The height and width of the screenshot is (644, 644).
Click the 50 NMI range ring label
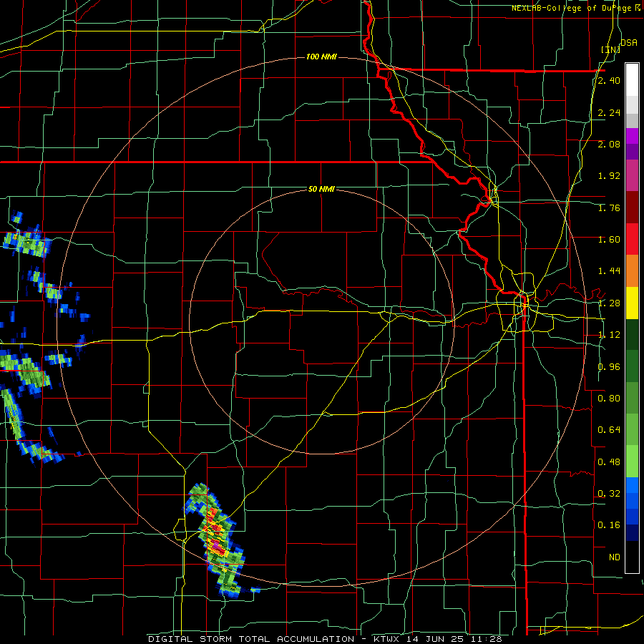click(x=321, y=190)
